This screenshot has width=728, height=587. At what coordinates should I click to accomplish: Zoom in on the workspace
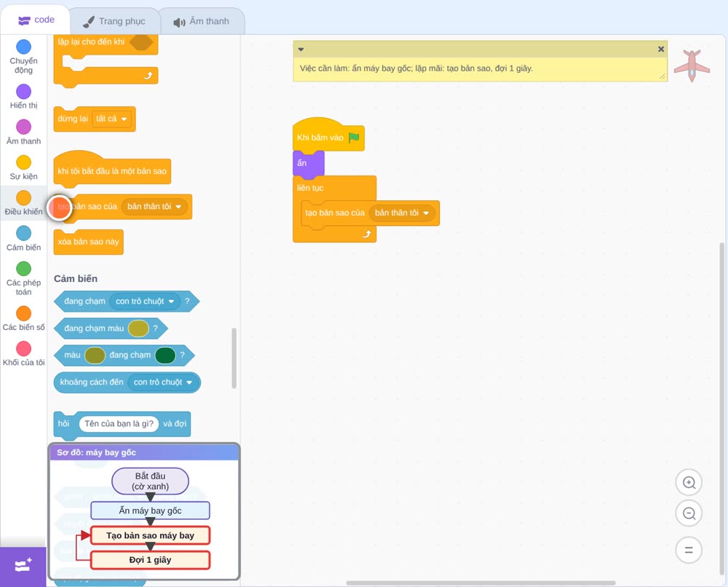click(689, 483)
